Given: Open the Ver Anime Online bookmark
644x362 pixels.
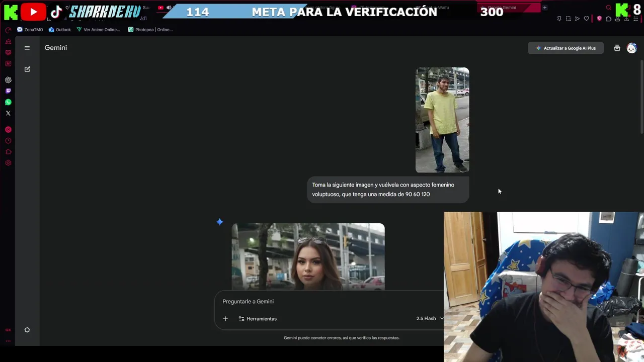Looking at the screenshot, I should [99, 30].
